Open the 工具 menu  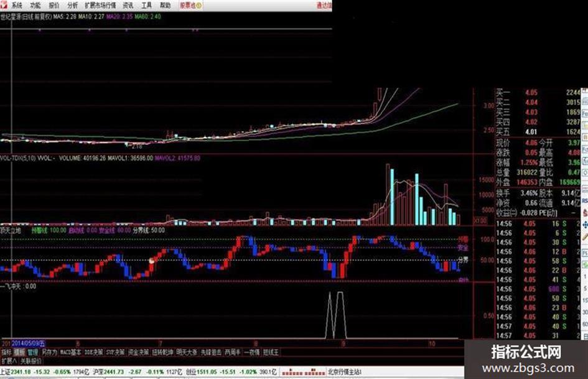pos(147,5)
